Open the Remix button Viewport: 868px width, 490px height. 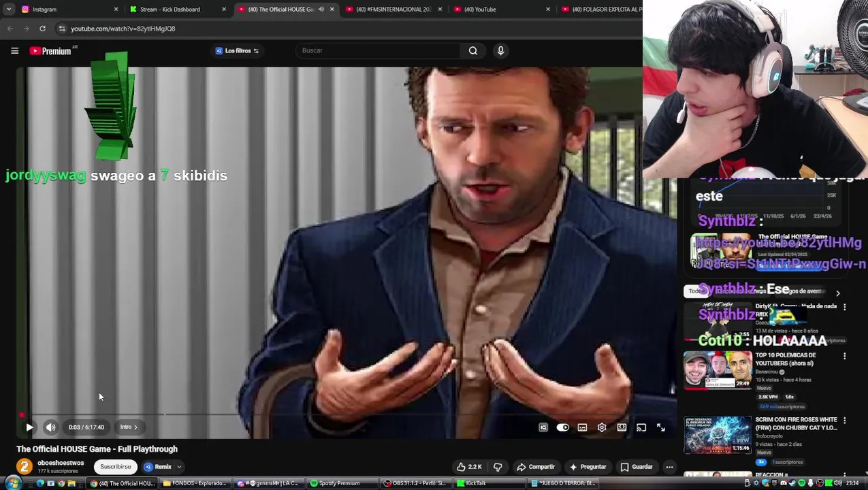click(158, 467)
